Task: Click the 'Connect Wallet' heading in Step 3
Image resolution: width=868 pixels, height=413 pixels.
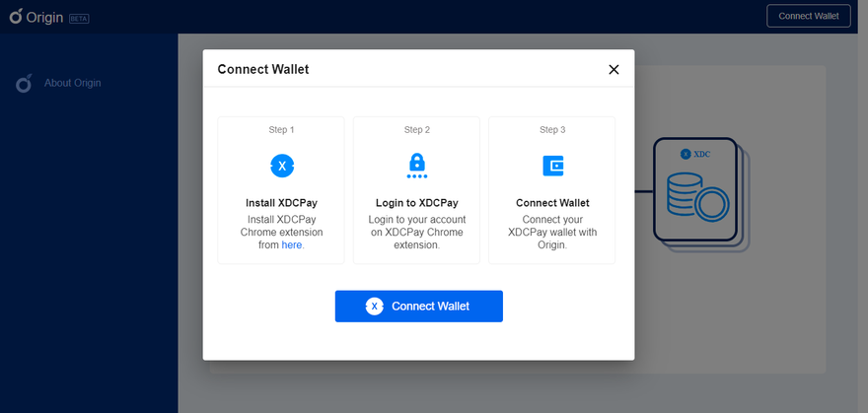Action: pos(552,203)
